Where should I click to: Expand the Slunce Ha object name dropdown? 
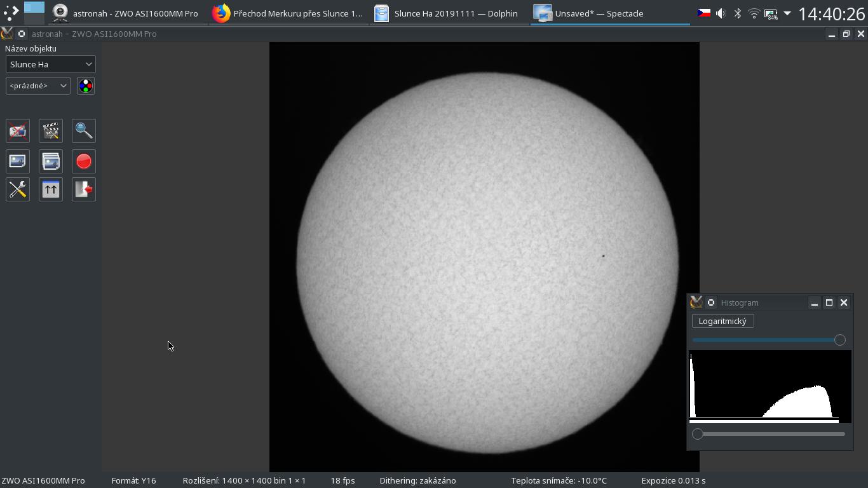51,64
